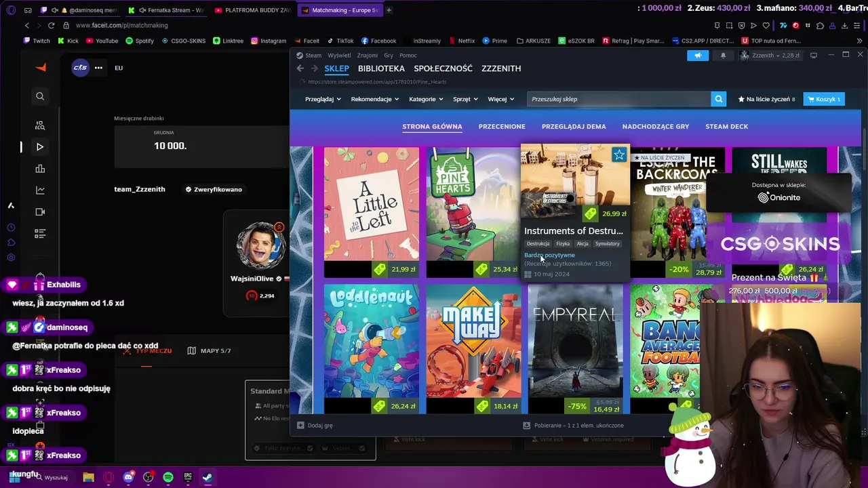This screenshot has height=488, width=868.
Task: Open Wyświetl menu in Steam
Action: pyautogui.click(x=339, y=56)
